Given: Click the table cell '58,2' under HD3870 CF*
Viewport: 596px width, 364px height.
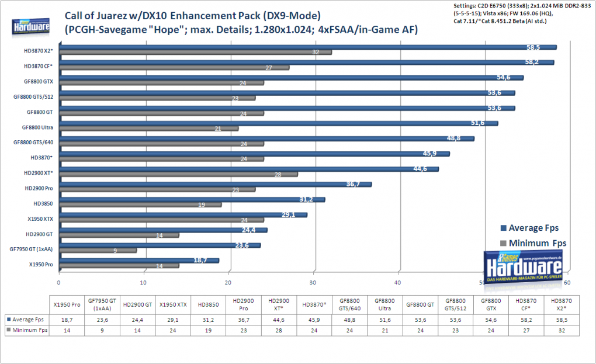Looking at the screenshot, I should coord(526,320).
